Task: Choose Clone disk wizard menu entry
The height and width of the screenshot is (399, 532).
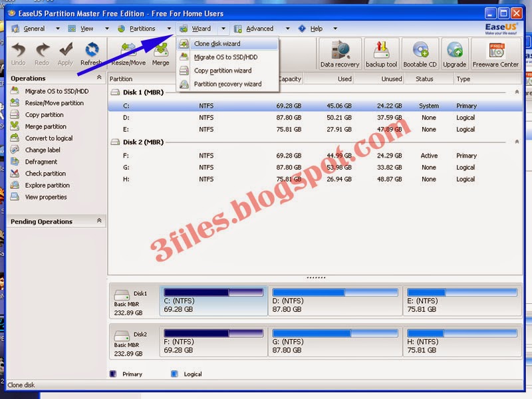Action: (x=227, y=44)
